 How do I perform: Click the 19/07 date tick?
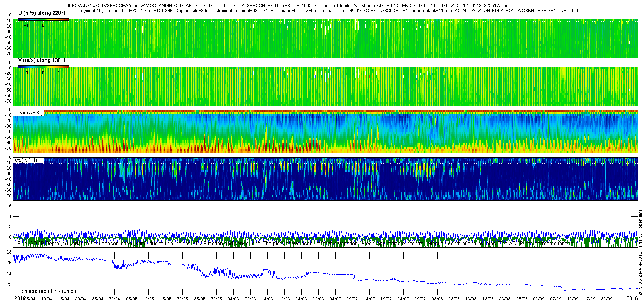pos(386,299)
